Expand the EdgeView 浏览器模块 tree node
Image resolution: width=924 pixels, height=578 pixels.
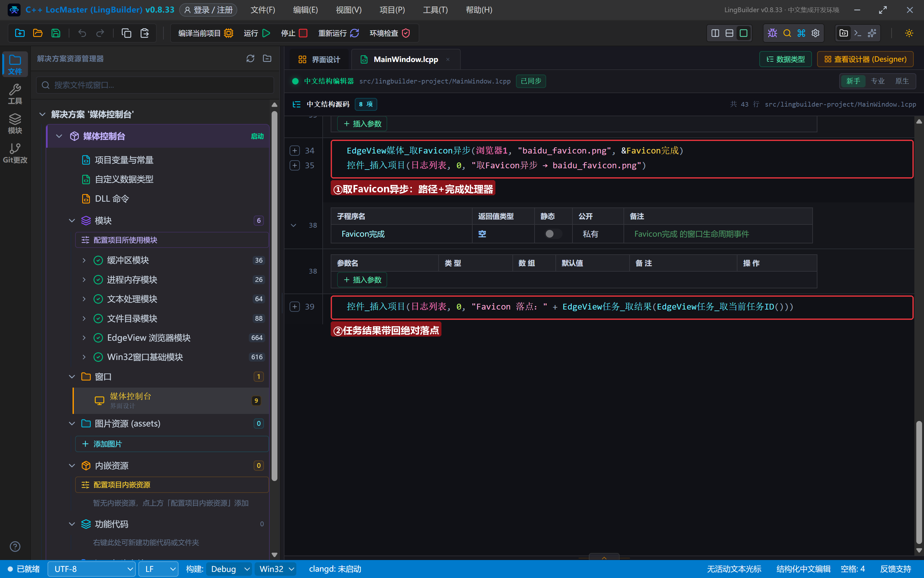click(x=84, y=337)
